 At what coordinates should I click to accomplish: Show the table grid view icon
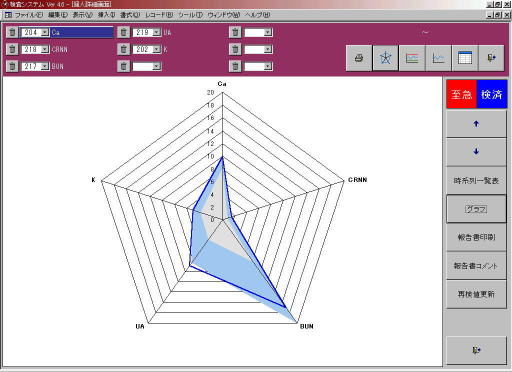click(465, 58)
